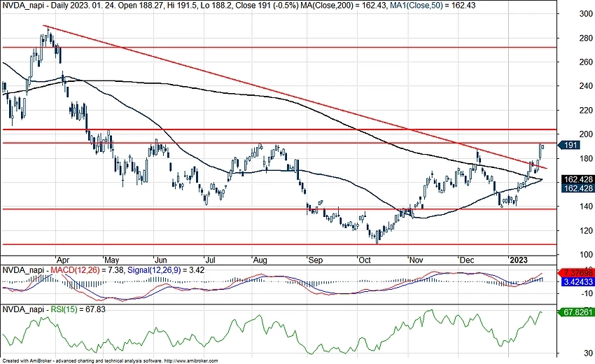Click the 30 label on RSI axis
The height and width of the screenshot is (364, 595).
(589, 353)
